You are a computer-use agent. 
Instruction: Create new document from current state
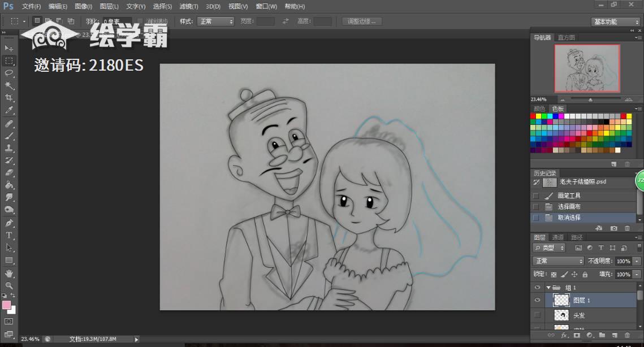click(x=599, y=228)
